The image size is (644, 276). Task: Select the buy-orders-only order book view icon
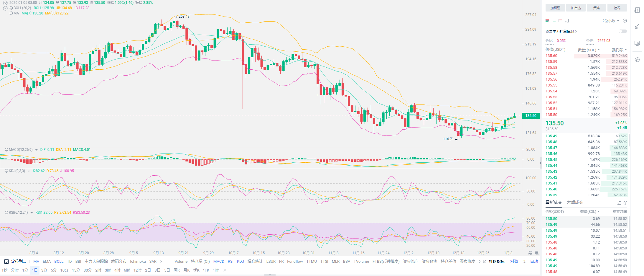pyautogui.click(x=554, y=21)
